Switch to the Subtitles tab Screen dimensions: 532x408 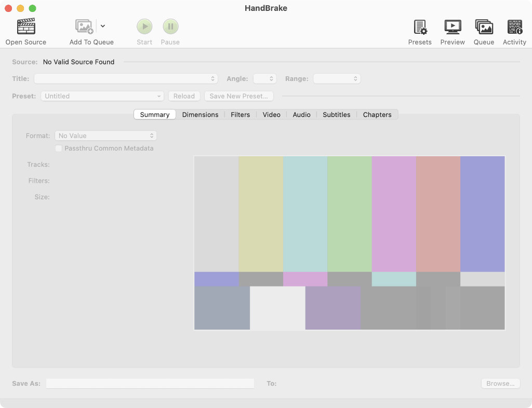(336, 115)
